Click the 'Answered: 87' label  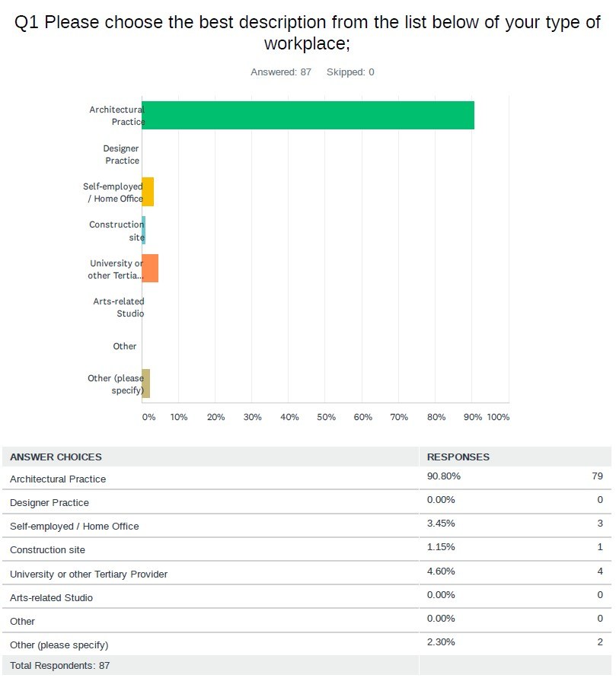281,72
